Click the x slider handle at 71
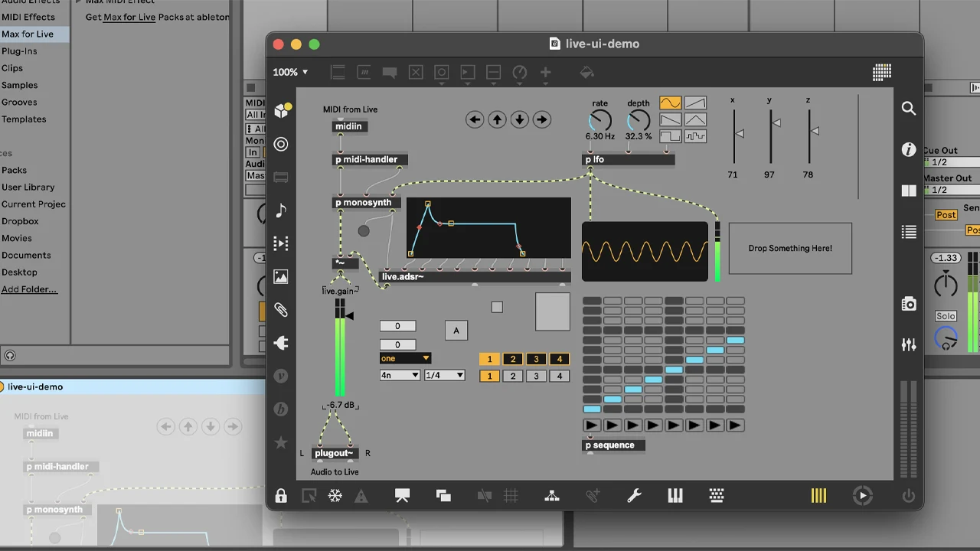 738,134
